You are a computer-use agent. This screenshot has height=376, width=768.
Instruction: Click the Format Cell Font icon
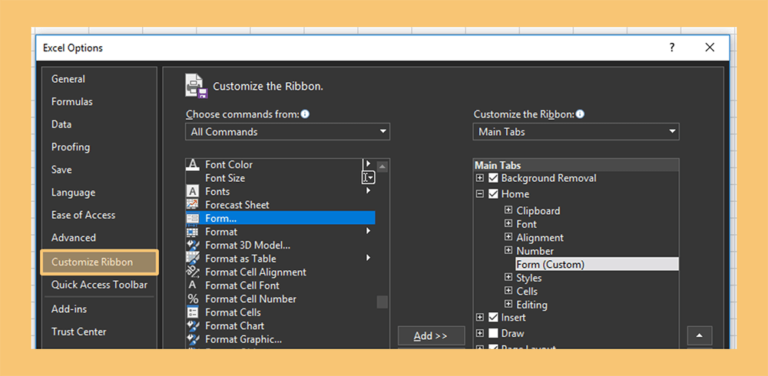(193, 285)
